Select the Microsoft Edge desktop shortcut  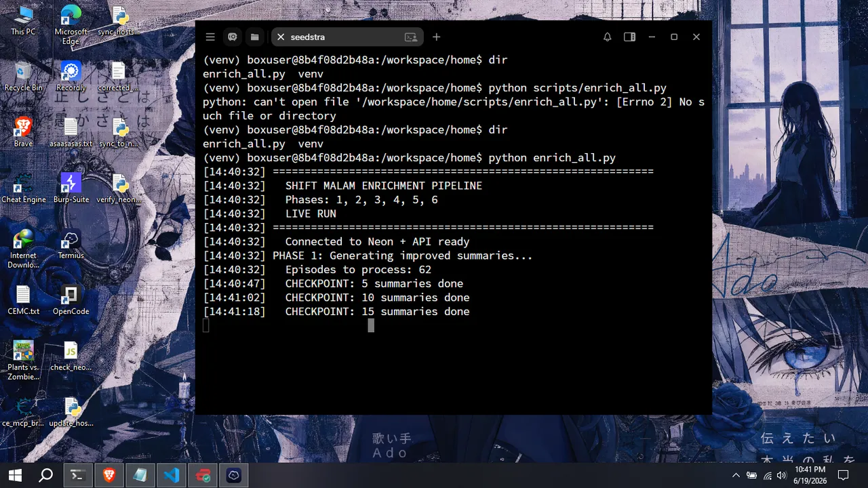point(71,25)
